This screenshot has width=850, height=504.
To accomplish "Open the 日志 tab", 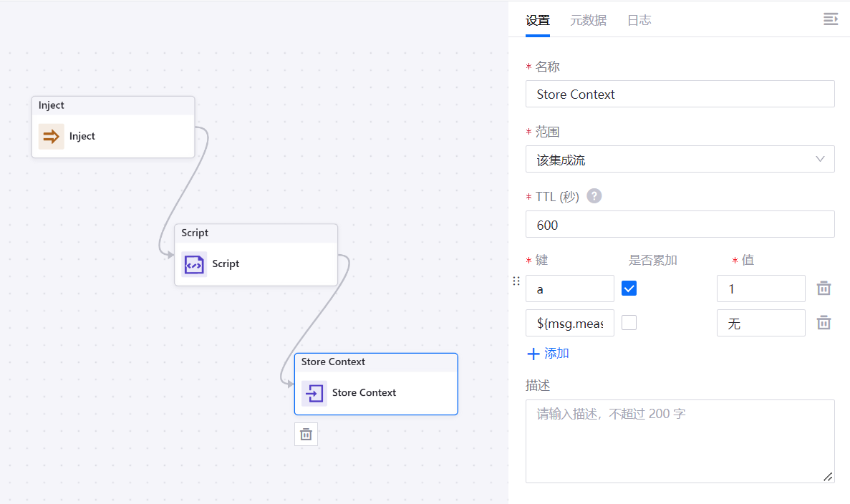I will (639, 20).
